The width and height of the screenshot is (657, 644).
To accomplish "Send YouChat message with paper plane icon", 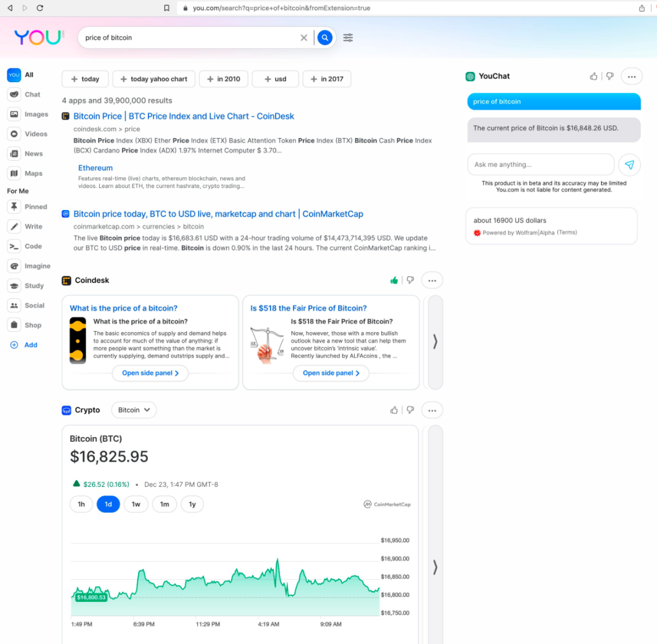I will (x=630, y=164).
